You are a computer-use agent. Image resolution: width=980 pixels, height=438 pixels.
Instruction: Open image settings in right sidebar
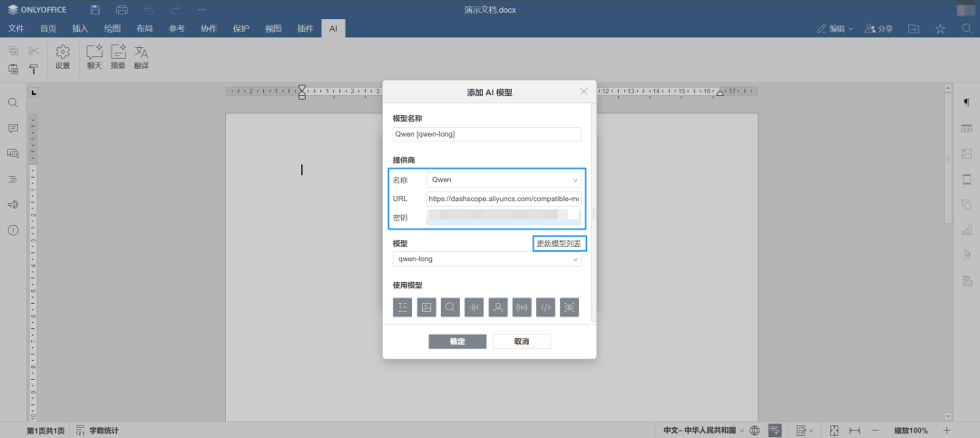tap(967, 153)
